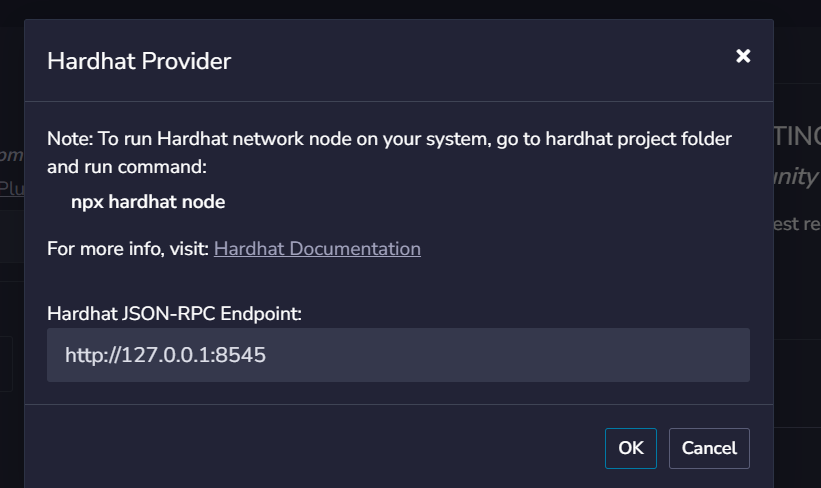821x488 pixels.
Task: Confirm the provider with the OK button
Action: point(631,448)
